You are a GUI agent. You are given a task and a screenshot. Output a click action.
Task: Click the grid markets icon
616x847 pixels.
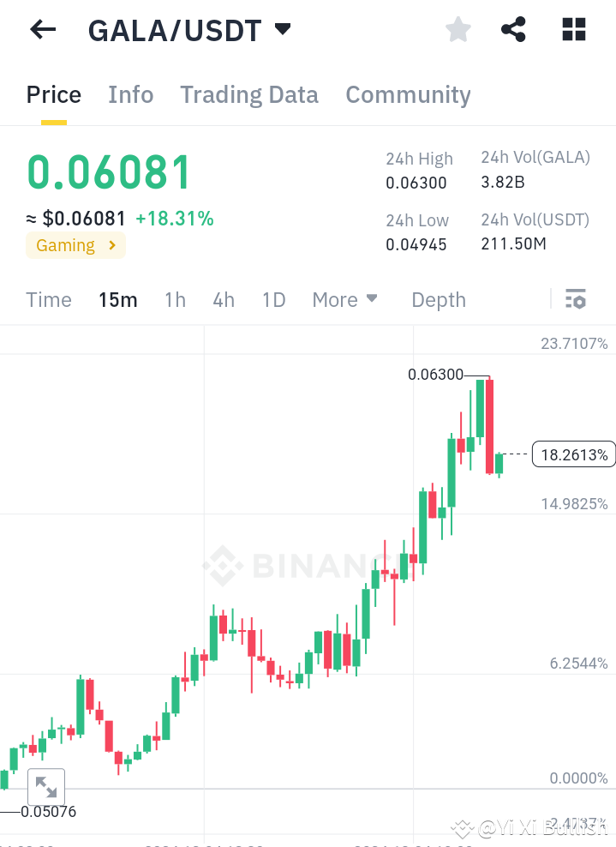pos(572,29)
